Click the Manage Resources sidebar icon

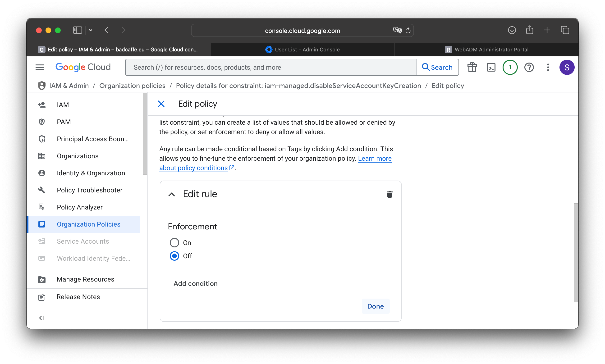point(42,279)
